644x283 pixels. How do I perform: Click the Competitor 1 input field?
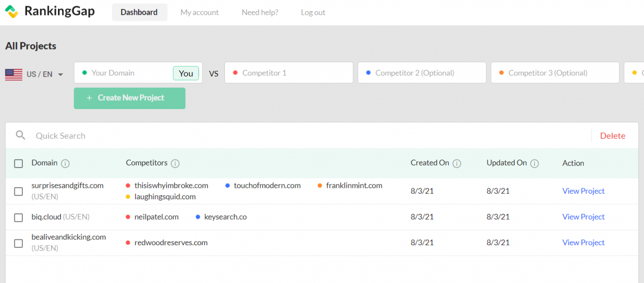coord(289,73)
